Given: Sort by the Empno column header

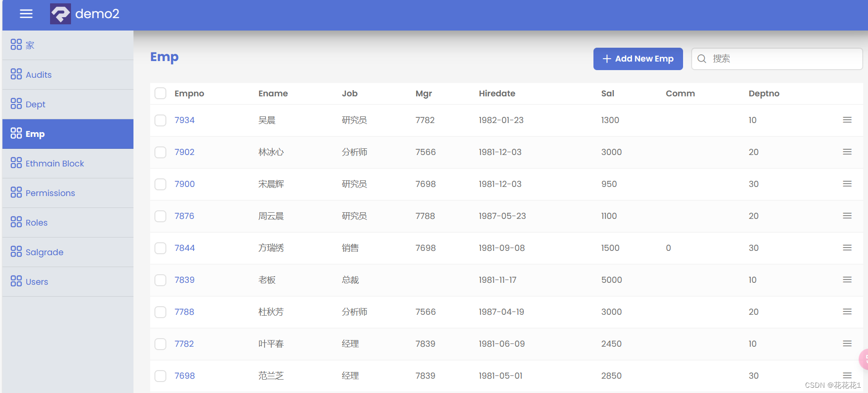Looking at the screenshot, I should click(x=189, y=93).
